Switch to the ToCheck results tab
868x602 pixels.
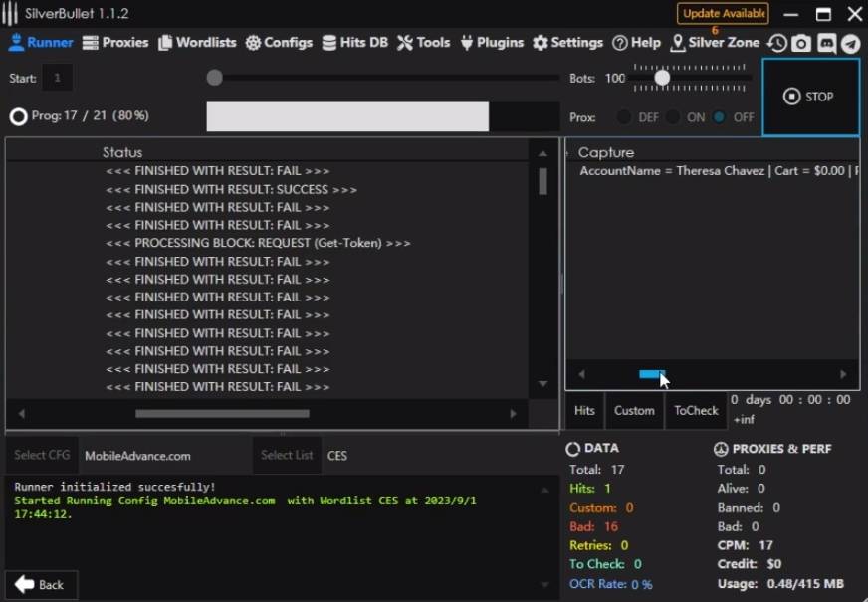pos(696,411)
